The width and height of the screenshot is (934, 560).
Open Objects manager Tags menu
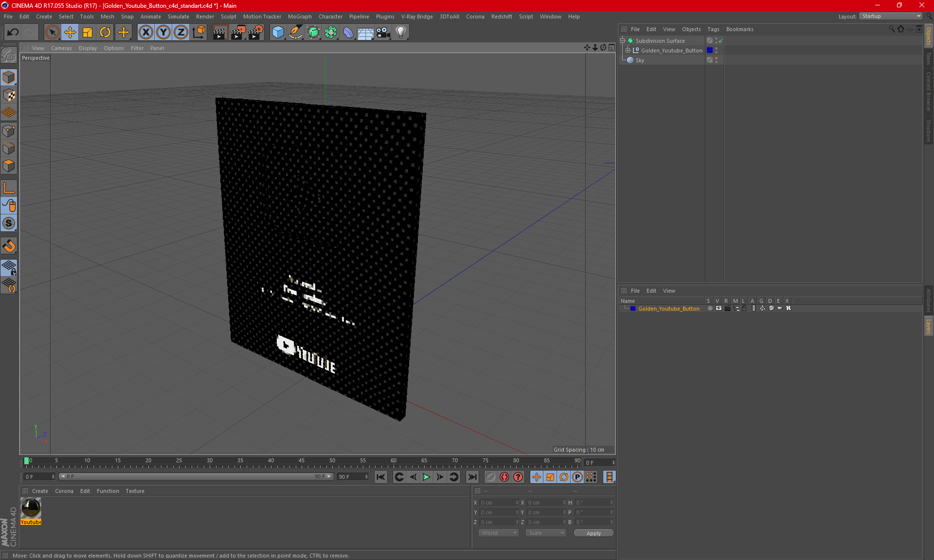click(713, 29)
